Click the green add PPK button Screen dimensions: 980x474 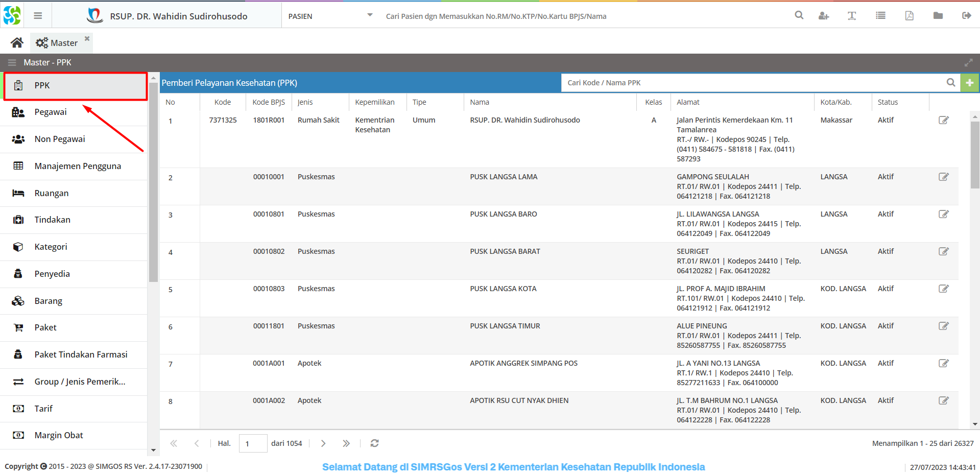coord(969,83)
